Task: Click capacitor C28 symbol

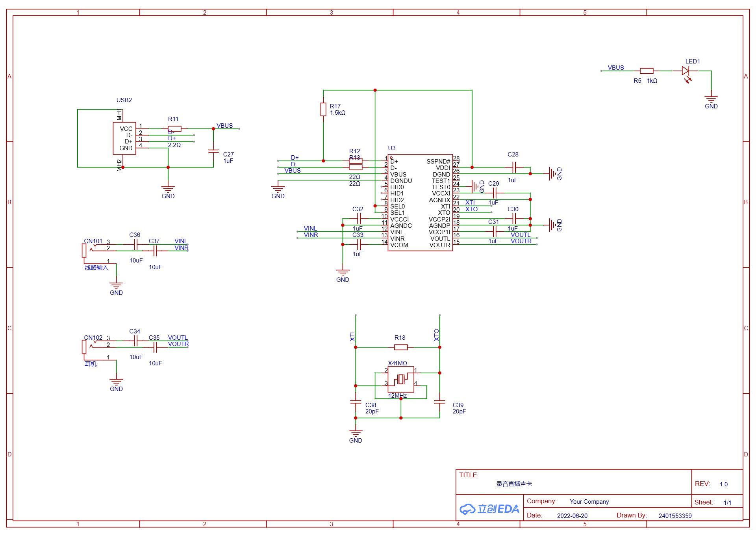Action: [x=513, y=167]
